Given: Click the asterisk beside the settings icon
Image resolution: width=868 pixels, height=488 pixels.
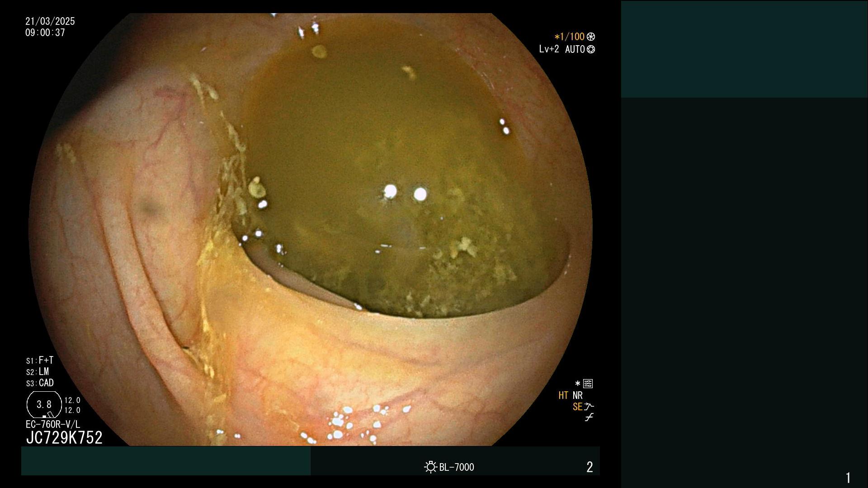Looking at the screenshot, I should pos(578,383).
